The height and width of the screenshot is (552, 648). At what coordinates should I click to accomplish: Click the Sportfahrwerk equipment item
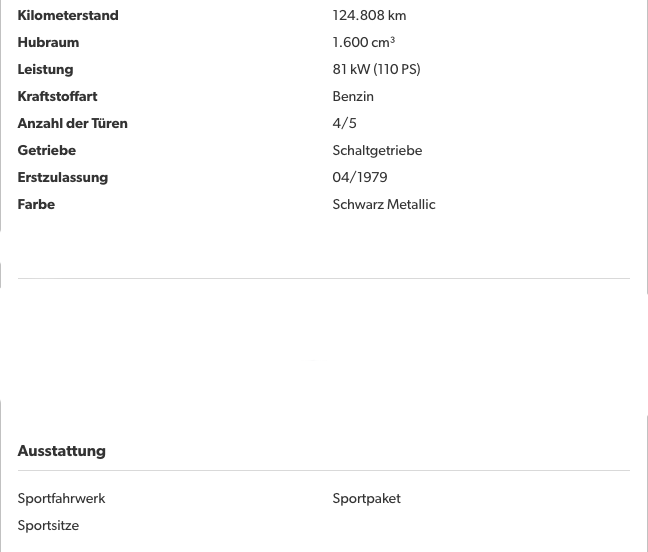click(x=61, y=498)
